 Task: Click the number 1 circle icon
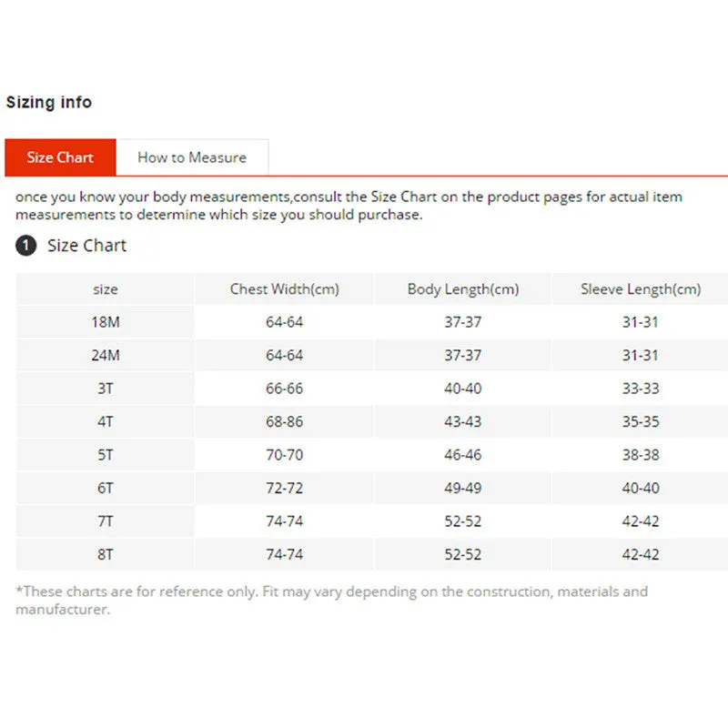pos(26,245)
